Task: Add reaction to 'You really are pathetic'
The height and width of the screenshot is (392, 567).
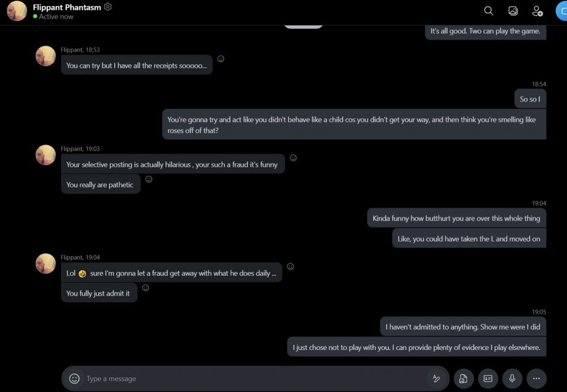Action: [149, 179]
